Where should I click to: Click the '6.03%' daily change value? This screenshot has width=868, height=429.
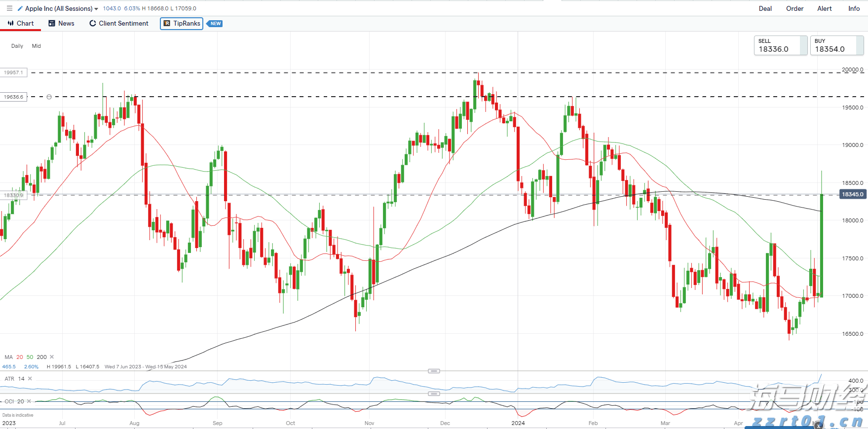(132, 8)
